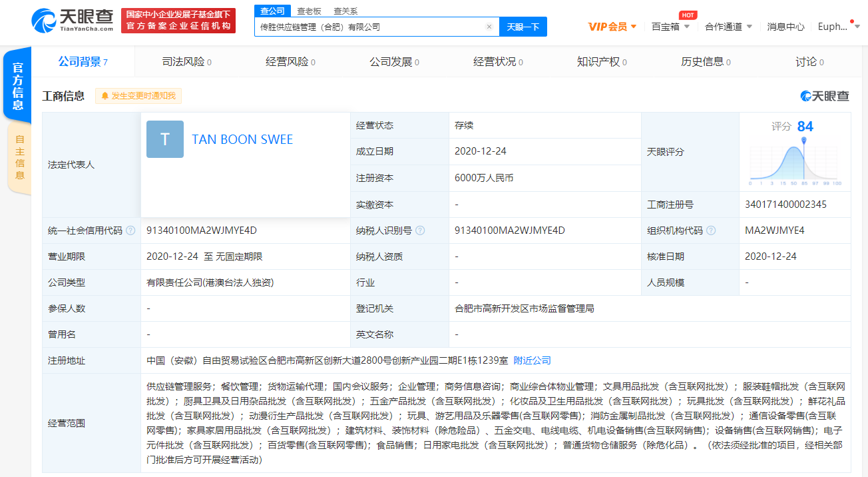Clear the search box with X icon
Image resolution: width=868 pixels, height=477 pixels.
(489, 27)
